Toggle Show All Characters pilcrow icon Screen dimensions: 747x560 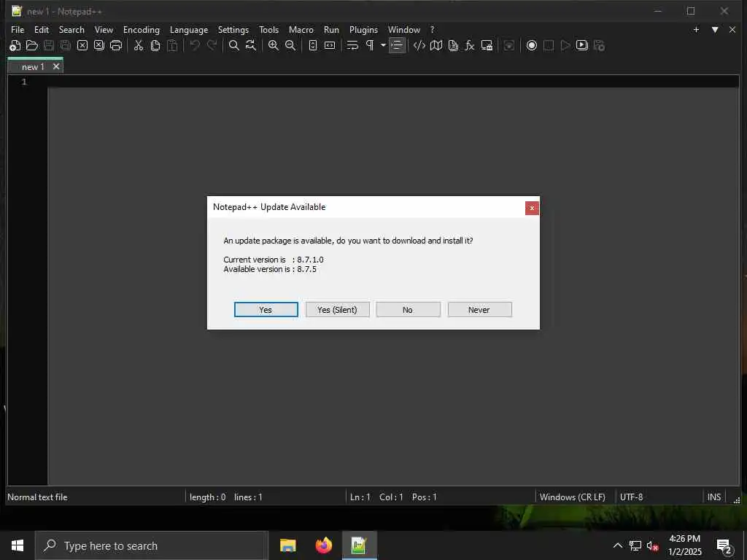(x=370, y=46)
